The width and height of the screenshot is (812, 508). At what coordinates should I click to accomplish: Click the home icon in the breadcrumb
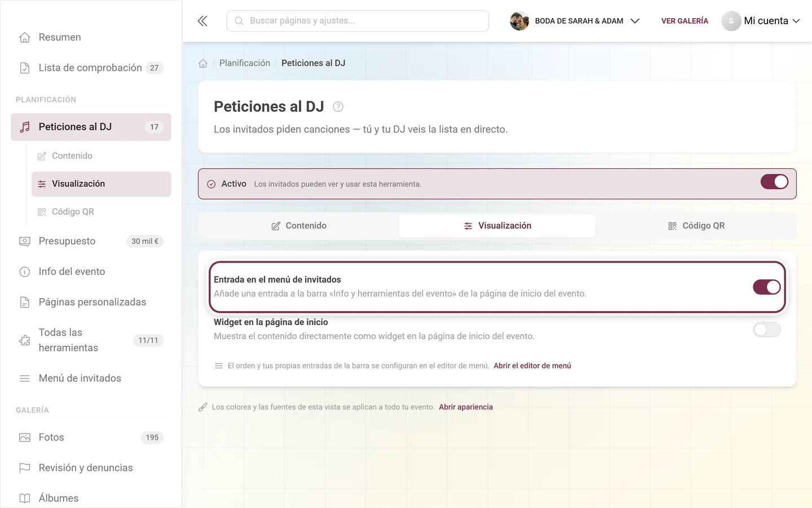203,63
